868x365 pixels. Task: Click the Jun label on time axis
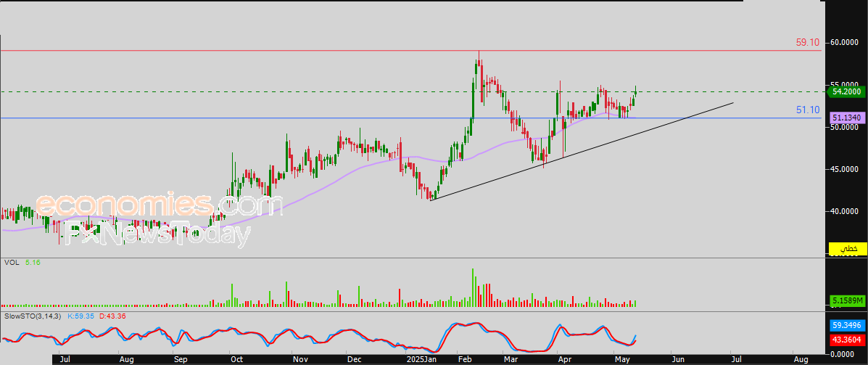click(677, 359)
